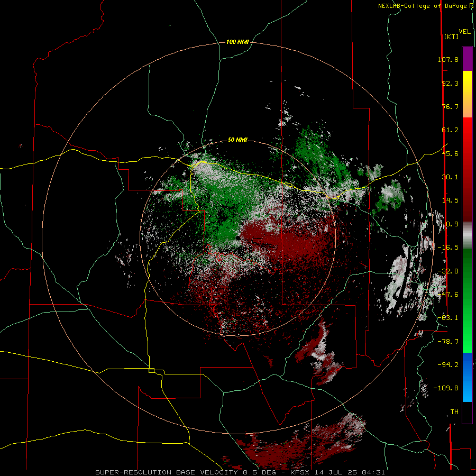This screenshot has width=476, height=476.
Task: Select the -47.6 scale label
Action: 448,295
